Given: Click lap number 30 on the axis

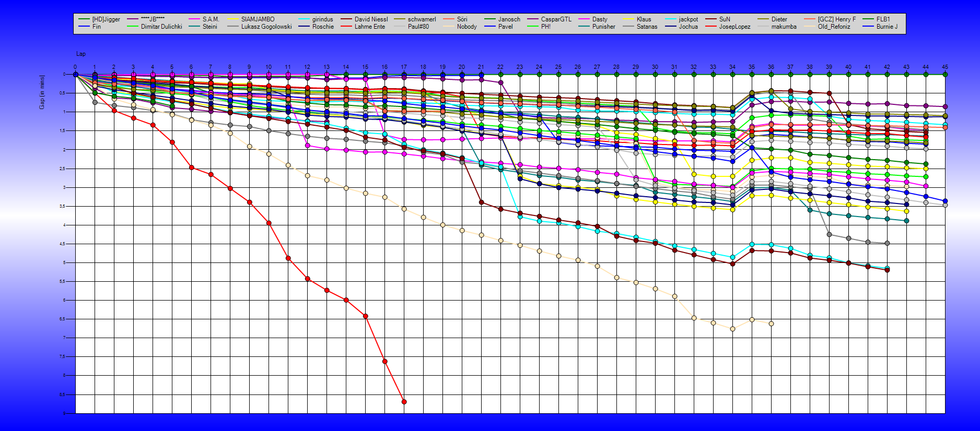Looking at the screenshot, I should (x=655, y=67).
